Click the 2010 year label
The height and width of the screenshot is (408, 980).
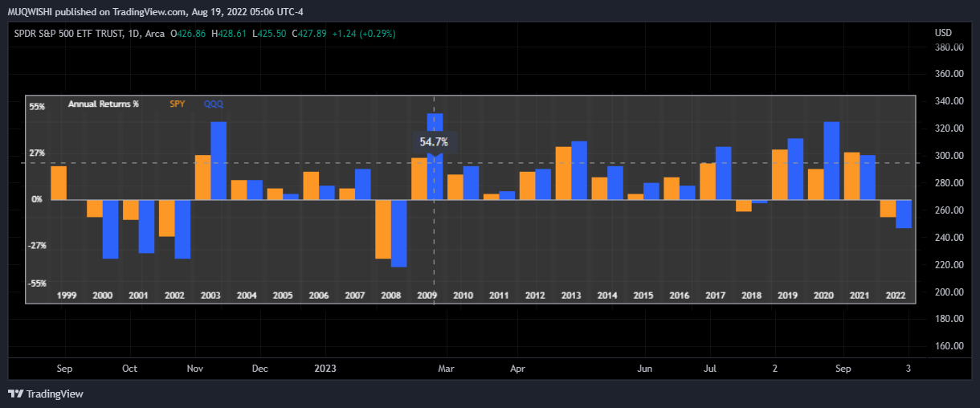point(463,296)
